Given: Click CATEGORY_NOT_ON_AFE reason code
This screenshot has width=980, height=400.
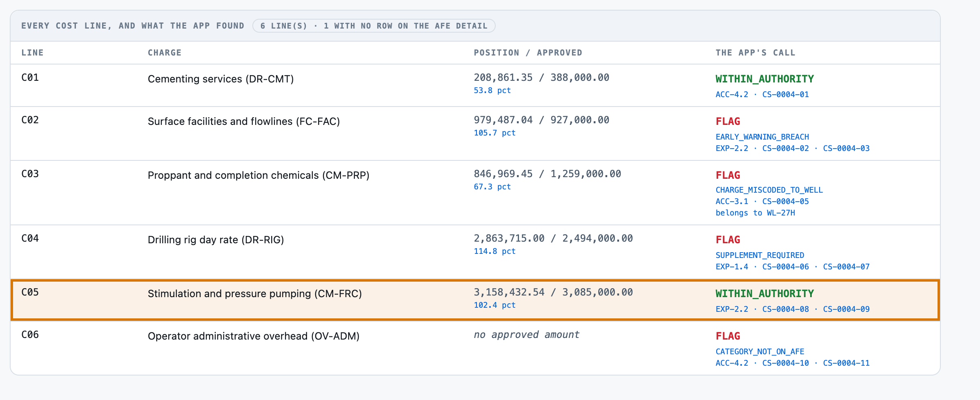Looking at the screenshot, I should tap(759, 351).
